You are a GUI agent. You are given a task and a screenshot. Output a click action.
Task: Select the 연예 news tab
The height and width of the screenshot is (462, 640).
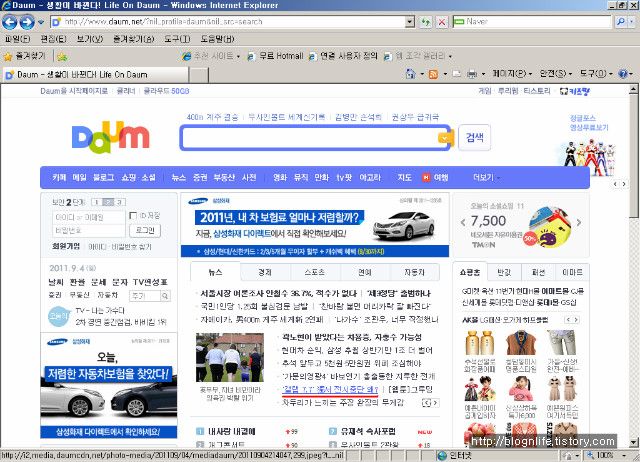pos(364,272)
